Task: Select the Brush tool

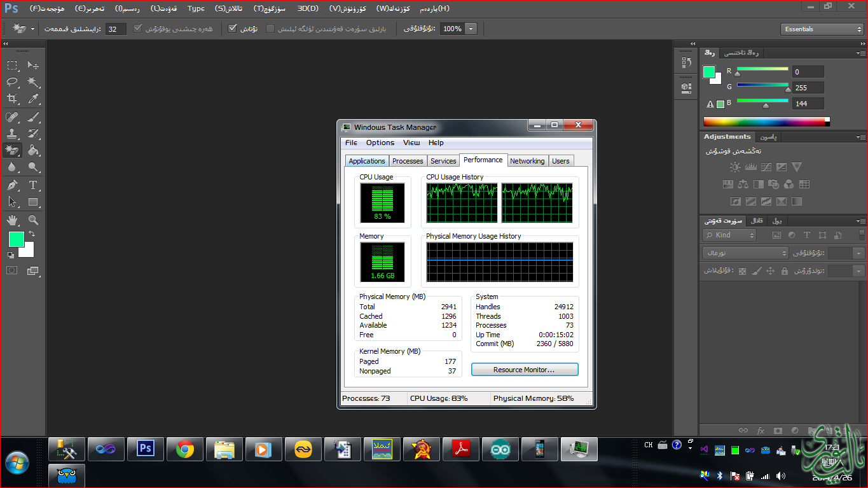Action: [x=33, y=116]
